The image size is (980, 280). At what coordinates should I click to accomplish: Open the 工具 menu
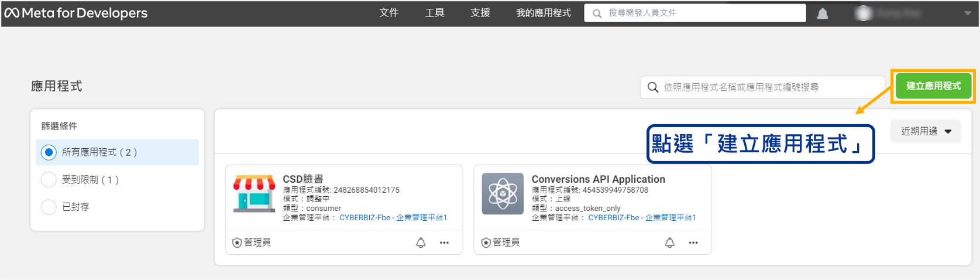pyautogui.click(x=435, y=13)
